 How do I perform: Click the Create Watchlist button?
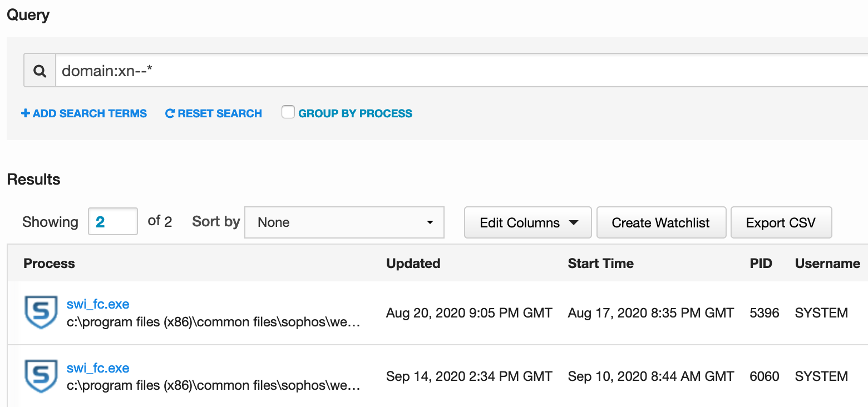[660, 223]
